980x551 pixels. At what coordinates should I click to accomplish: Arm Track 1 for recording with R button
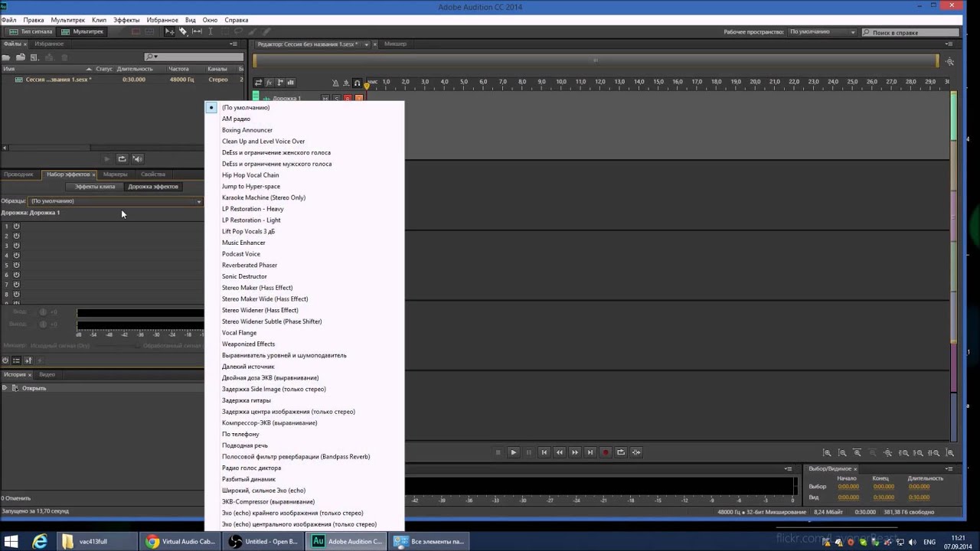tap(347, 99)
